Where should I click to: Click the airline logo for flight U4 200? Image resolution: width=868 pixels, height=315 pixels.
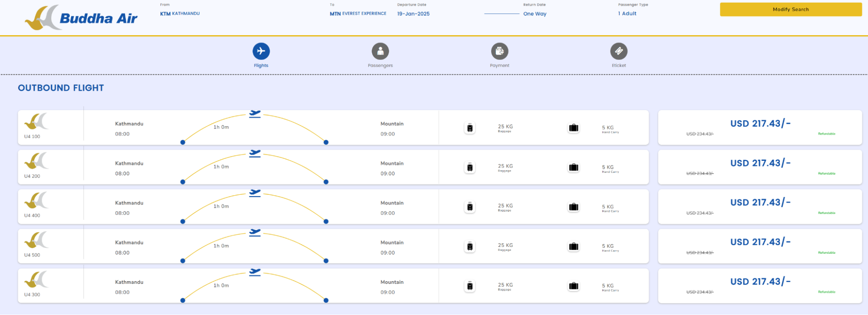[36, 161]
